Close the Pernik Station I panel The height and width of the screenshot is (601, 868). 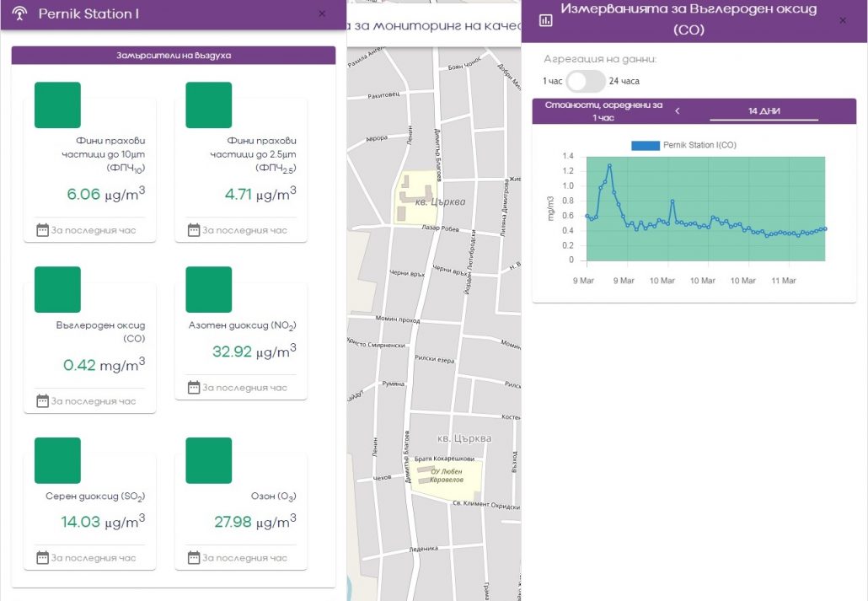pos(322,14)
